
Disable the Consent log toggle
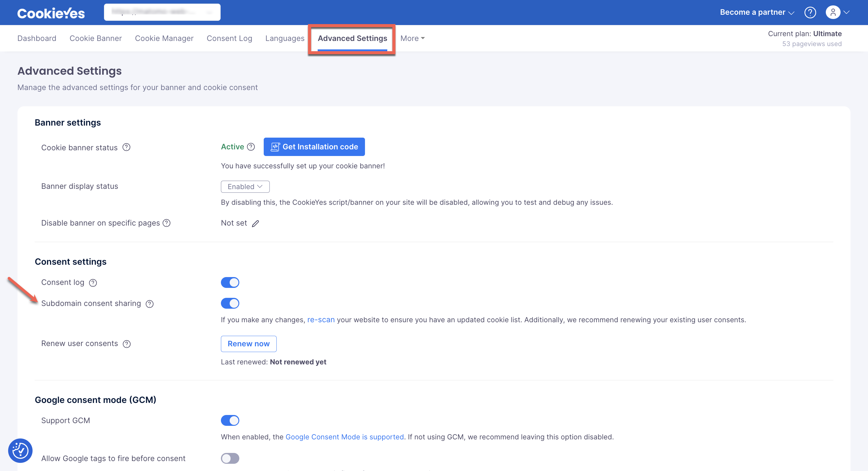tap(230, 282)
